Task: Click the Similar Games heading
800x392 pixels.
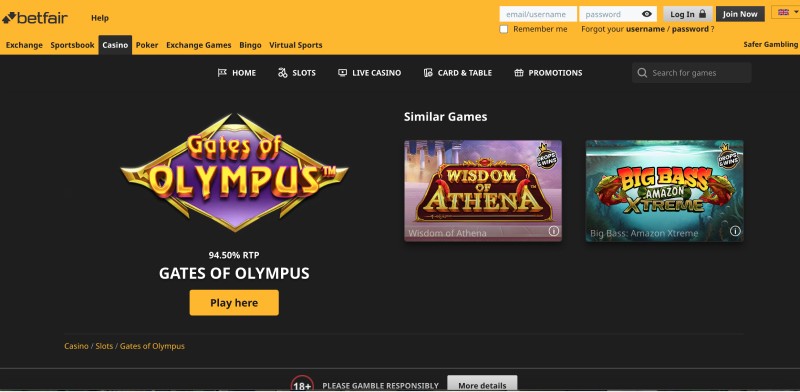Action: 445,117
